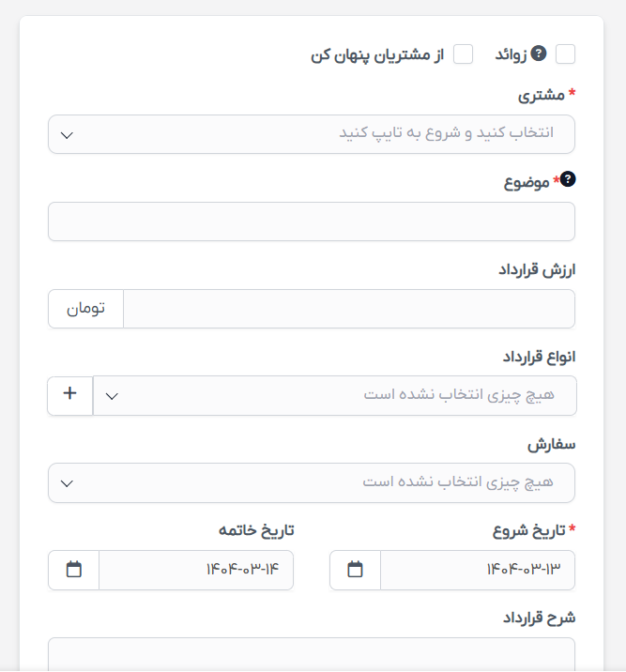
Task: Click chevron arrow in انواع قرارداد dropdown
Action: point(112,396)
